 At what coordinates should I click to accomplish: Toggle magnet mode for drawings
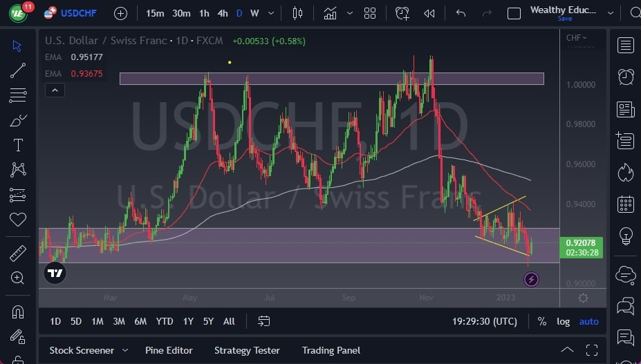(x=17, y=312)
